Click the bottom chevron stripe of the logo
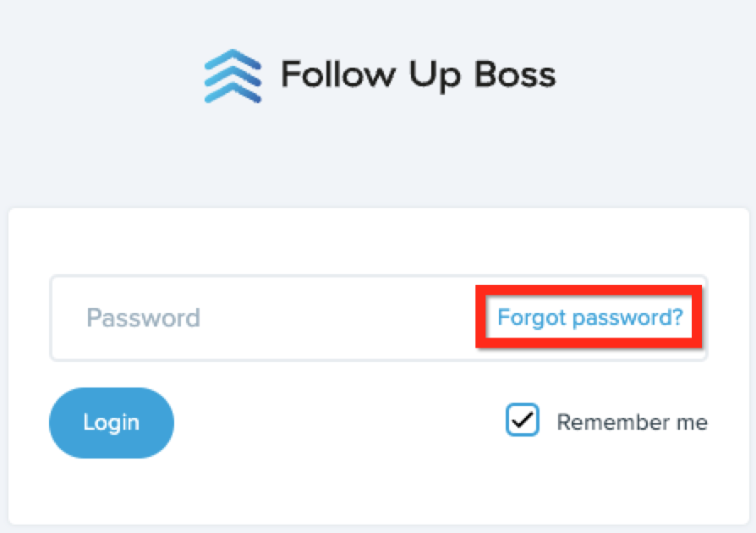 (233, 92)
